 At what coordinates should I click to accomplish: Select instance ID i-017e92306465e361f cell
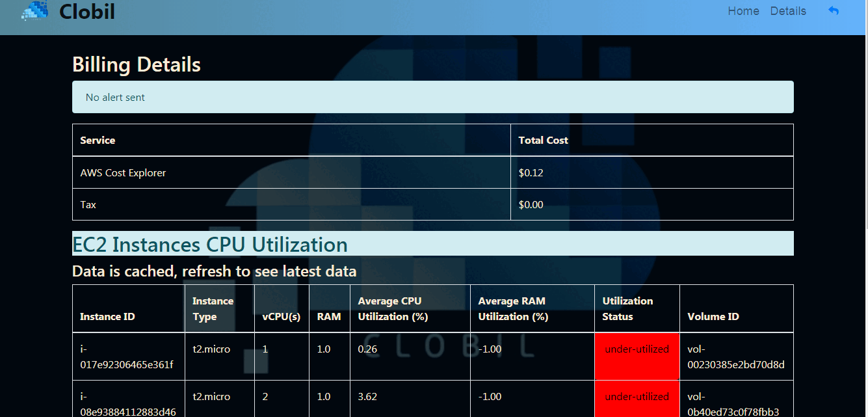(x=126, y=356)
